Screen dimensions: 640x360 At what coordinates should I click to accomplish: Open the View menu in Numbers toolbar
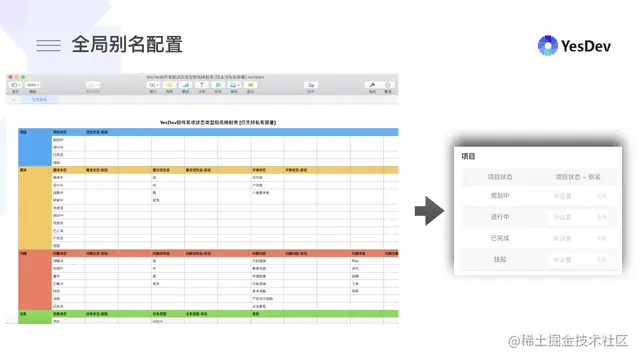click(16, 85)
